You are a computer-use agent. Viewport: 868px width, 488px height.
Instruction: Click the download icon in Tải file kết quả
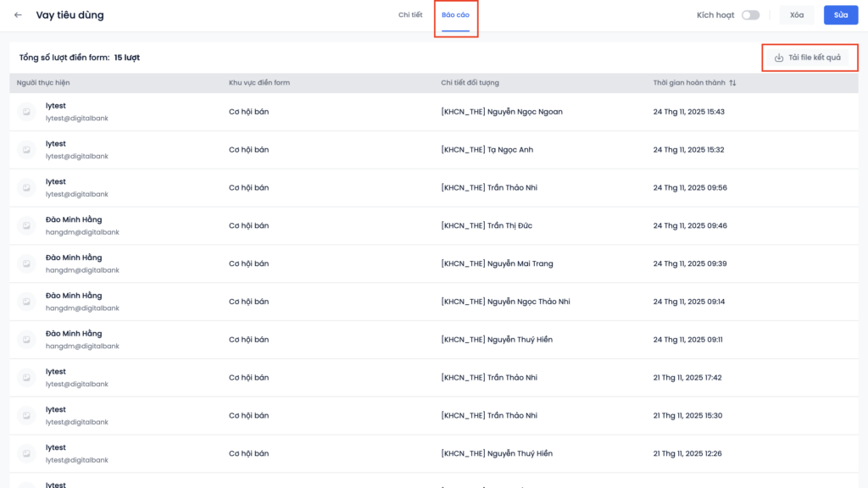(779, 58)
